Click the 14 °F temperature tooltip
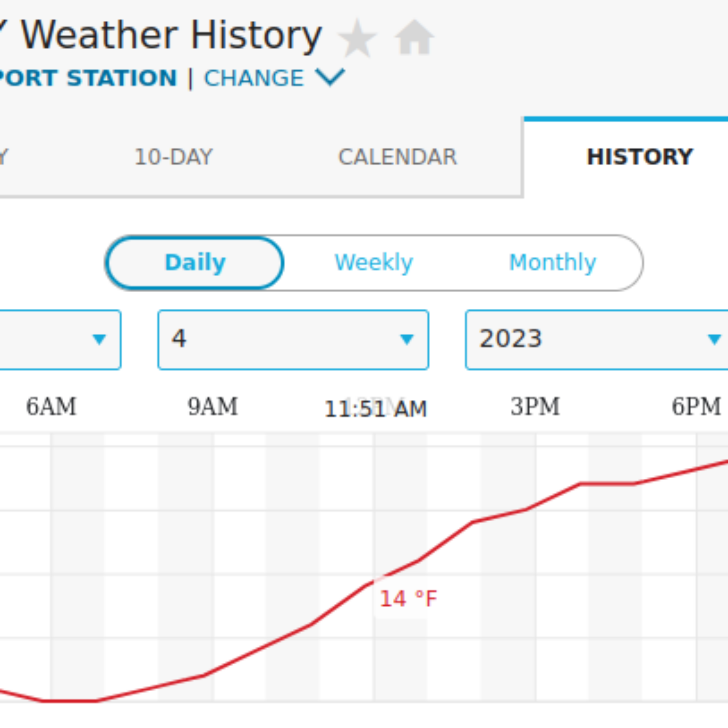This screenshot has height=728, width=728. (x=408, y=598)
